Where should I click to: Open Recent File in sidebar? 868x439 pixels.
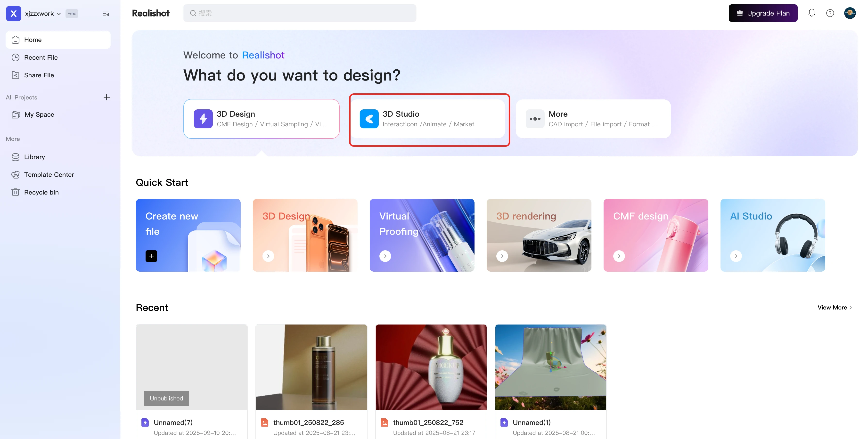pos(41,58)
